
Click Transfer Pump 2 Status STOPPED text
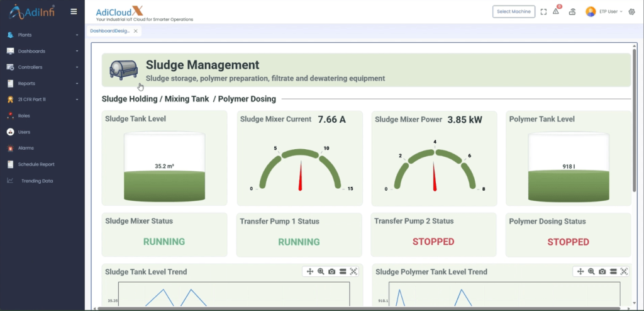click(433, 242)
